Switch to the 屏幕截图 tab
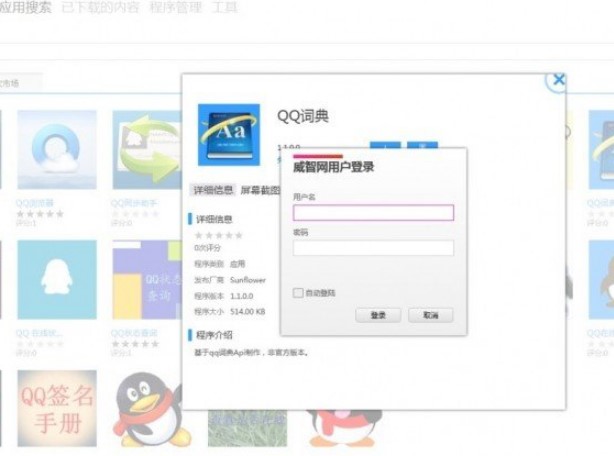Viewport: 614px width, 456px height. click(260, 190)
